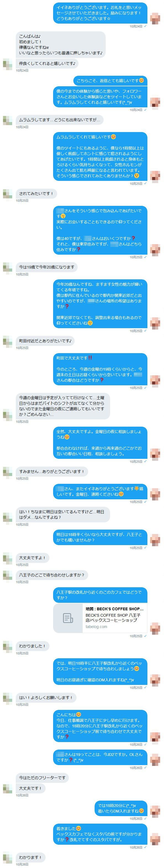Click the bubble はい!よろしくお願いします!
164x868 pixels.
46,697
